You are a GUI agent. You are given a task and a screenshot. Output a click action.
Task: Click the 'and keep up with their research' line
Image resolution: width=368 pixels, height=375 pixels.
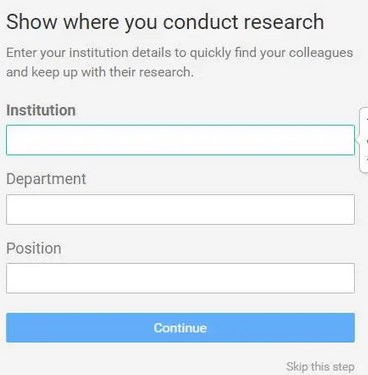[100, 72]
